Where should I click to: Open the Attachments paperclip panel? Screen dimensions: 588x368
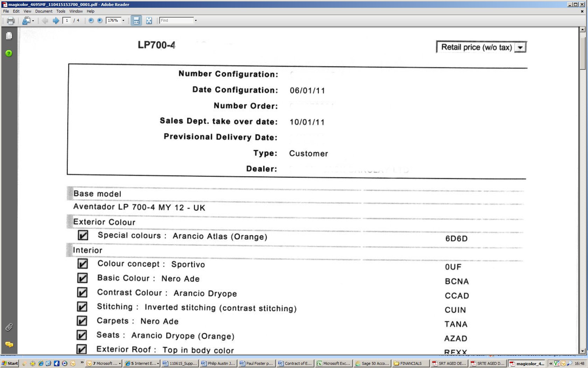click(x=9, y=327)
